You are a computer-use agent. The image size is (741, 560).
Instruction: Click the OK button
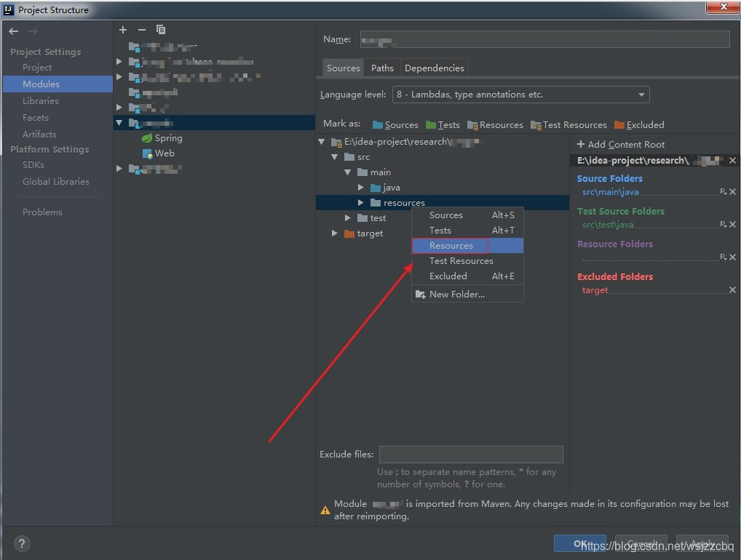click(580, 543)
